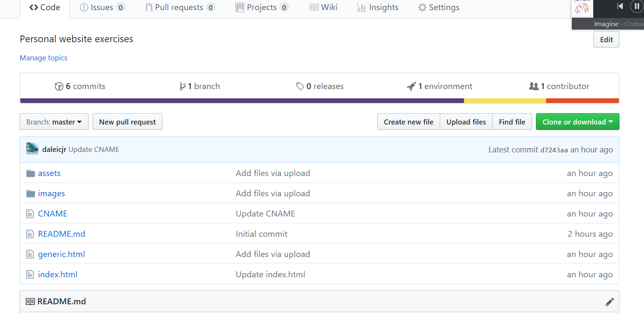Open the 1 branch list
Viewport: 644px width, 314px height.
click(x=199, y=86)
